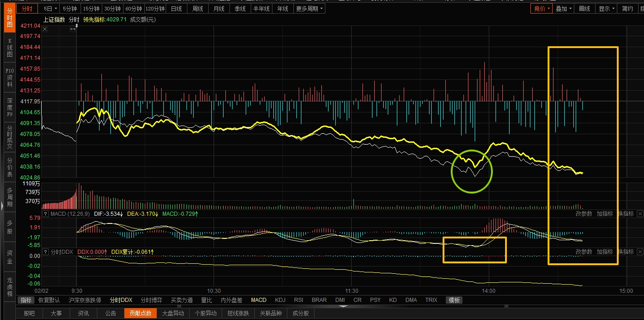Viewport: 644px width, 320px height.
Task: Click the 分时DDX panel help question-mark icon
Action: click(45, 252)
